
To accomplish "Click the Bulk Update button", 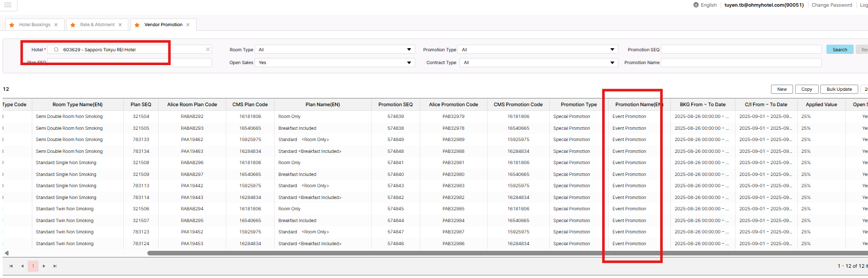I will tap(839, 89).
